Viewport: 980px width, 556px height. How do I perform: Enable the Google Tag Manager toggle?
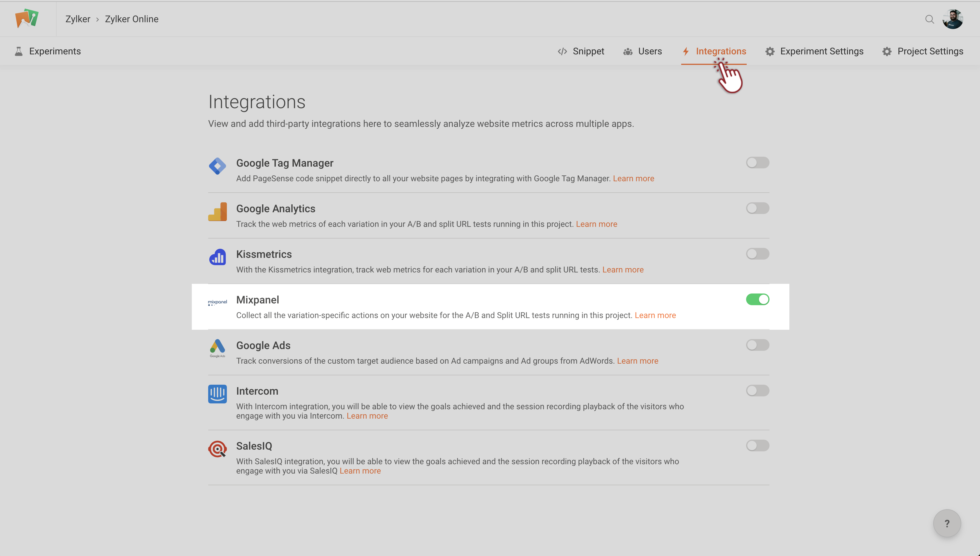(757, 163)
